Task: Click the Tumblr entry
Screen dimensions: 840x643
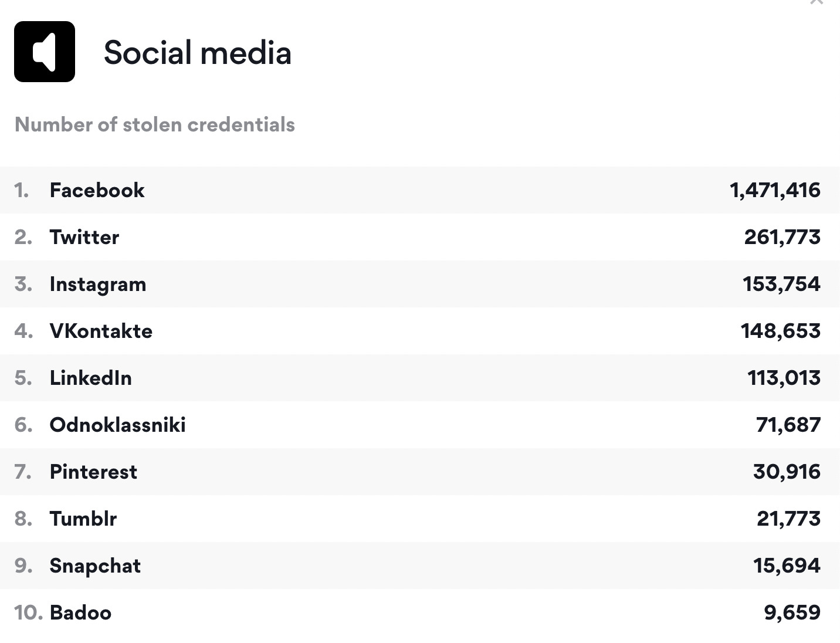Action: click(x=83, y=519)
